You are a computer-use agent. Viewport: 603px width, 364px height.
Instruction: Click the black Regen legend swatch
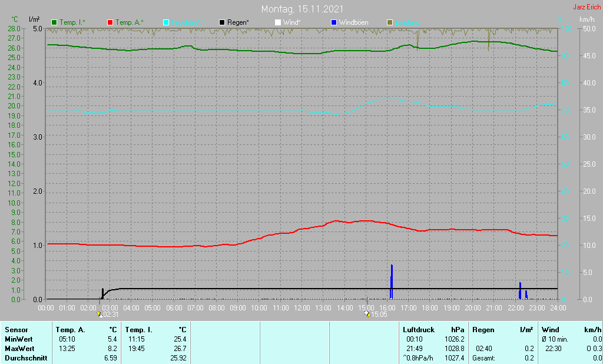(x=222, y=23)
